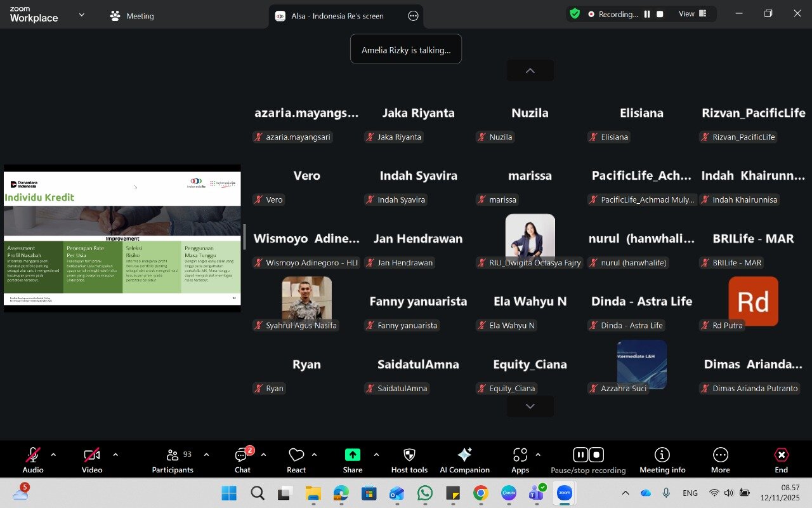
Task: Open WhatsApp from the Windows taskbar
Action: coord(424,493)
